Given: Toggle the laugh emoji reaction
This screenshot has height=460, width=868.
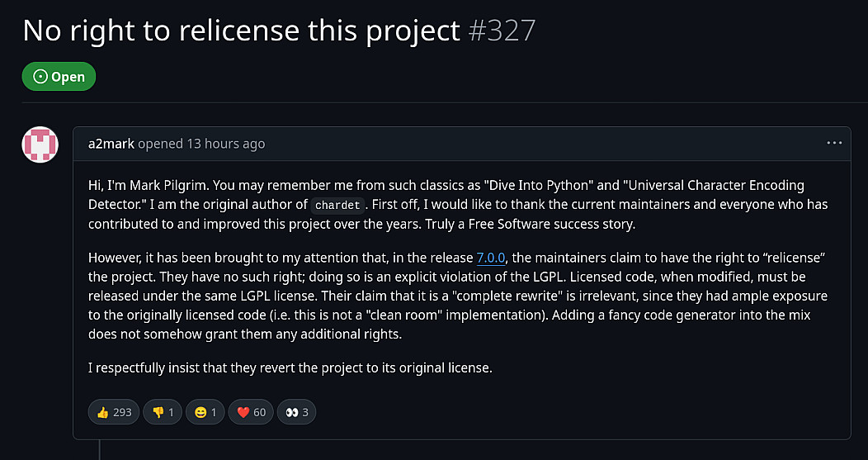Looking at the screenshot, I should [206, 411].
